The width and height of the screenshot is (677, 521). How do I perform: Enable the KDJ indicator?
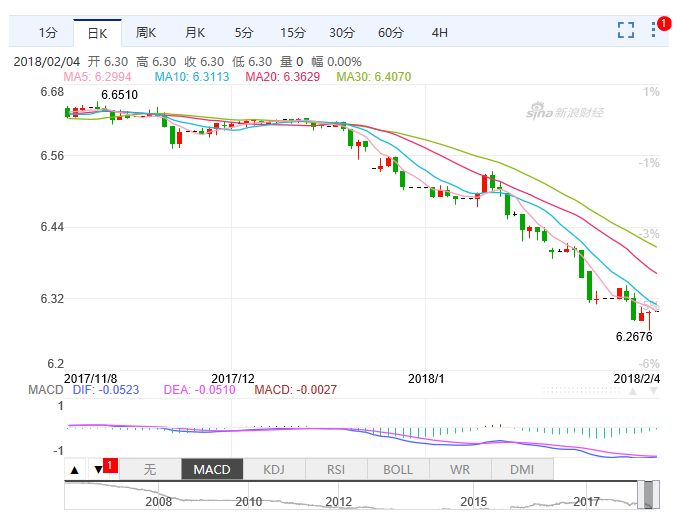274,469
